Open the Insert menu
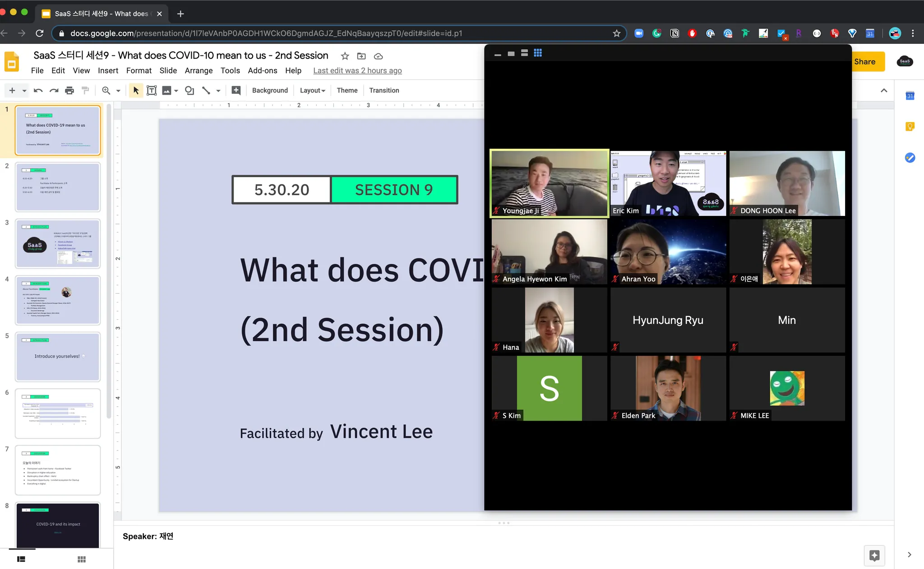This screenshot has width=924, height=569. point(108,71)
